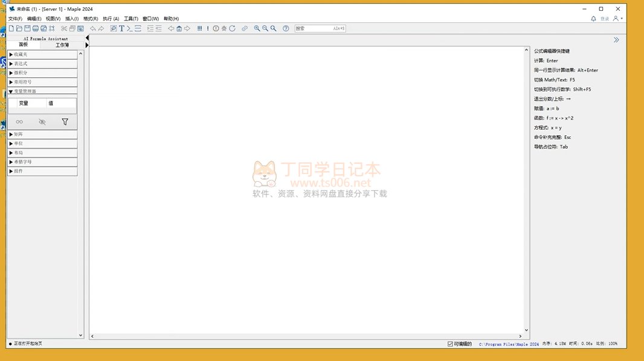Screen dimensions: 644x361
Task: Zoom in with the magnifier plus icon
Action: (x=257, y=28)
